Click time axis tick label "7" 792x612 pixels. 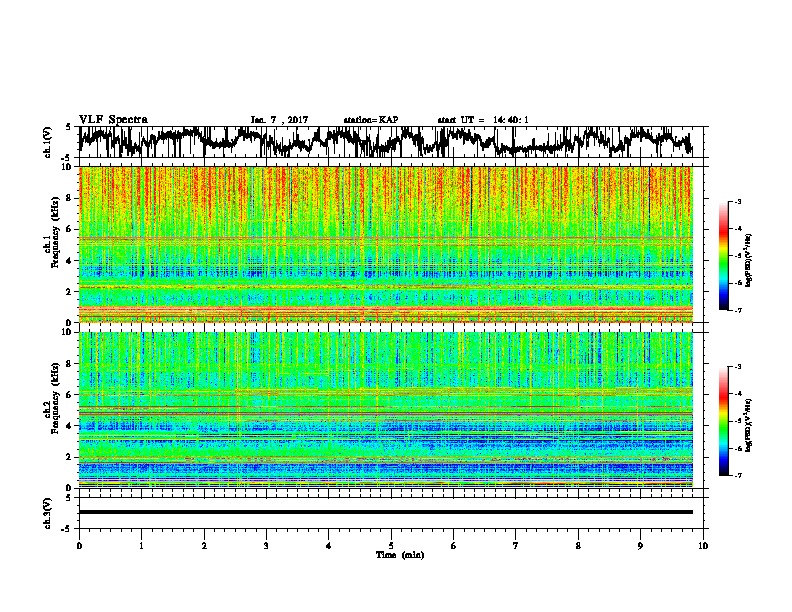pos(516,546)
